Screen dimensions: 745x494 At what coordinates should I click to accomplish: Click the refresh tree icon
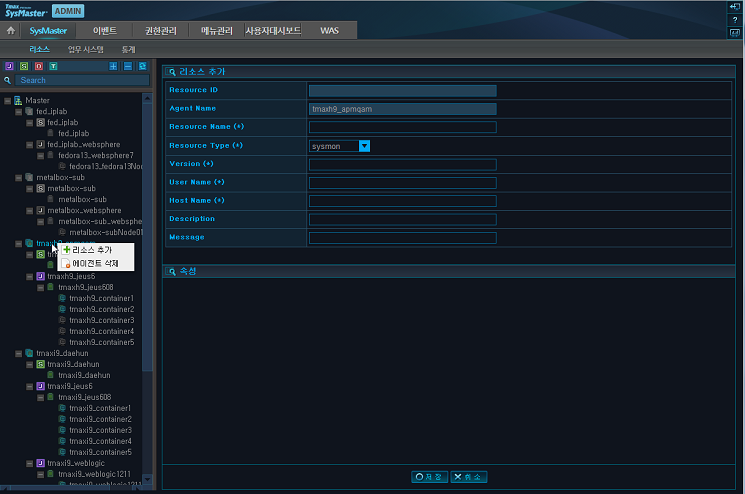(142, 66)
